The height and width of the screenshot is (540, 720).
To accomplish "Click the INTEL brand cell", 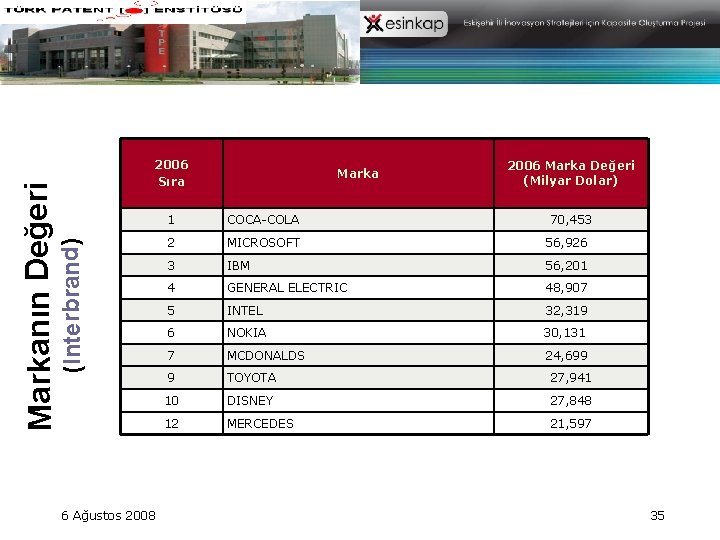I will point(358,310).
